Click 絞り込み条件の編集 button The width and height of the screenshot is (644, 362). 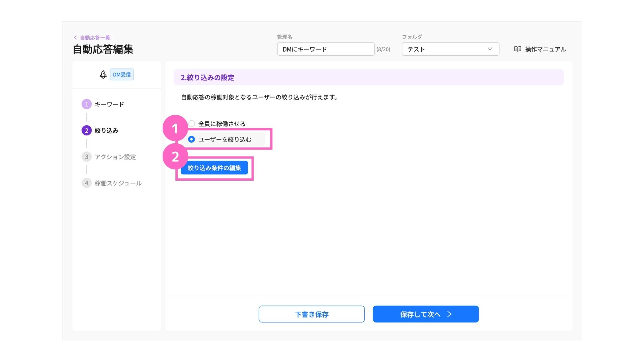coord(214,168)
